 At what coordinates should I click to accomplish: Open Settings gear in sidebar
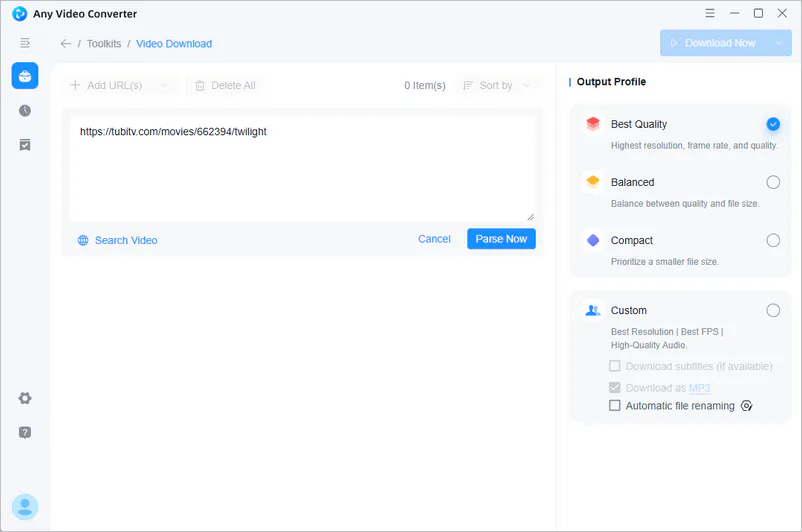25,398
